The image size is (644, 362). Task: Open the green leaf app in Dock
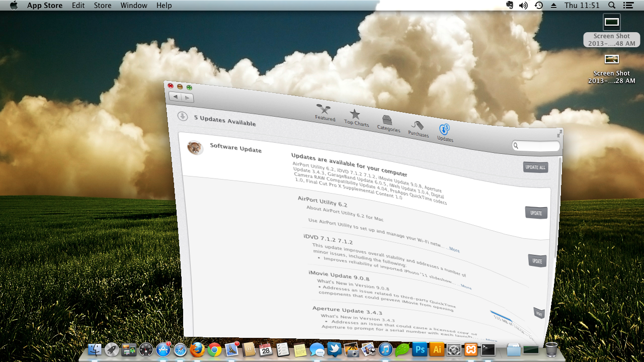(402, 349)
